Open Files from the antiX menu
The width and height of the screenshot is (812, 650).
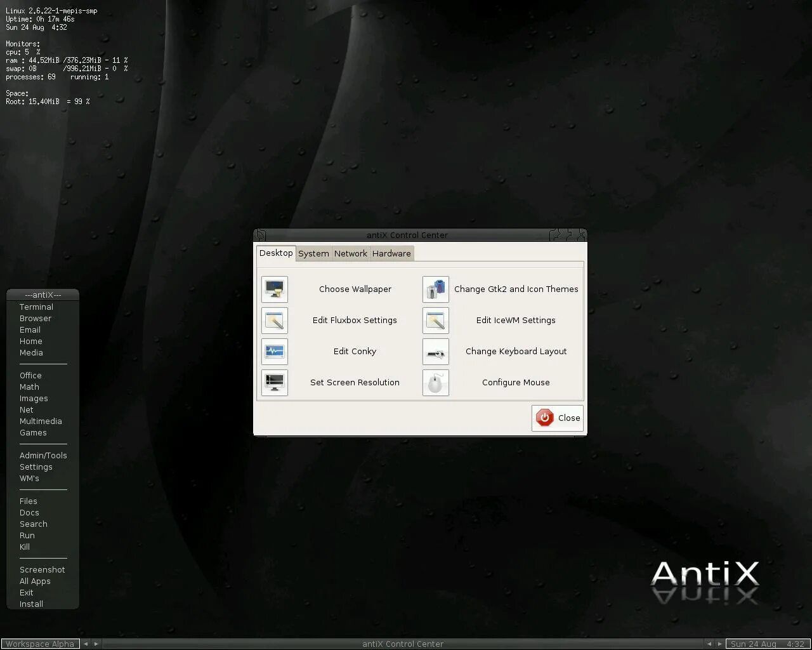point(29,501)
